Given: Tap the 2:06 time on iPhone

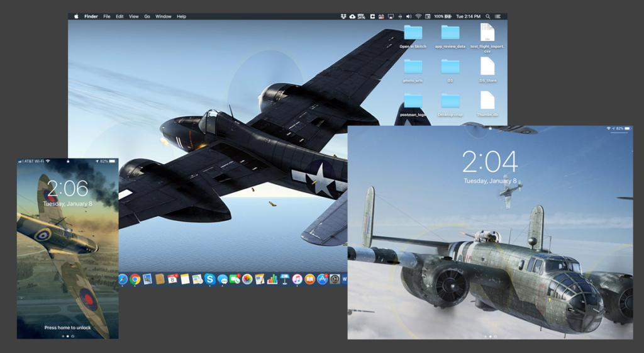Looking at the screenshot, I should (x=68, y=189).
